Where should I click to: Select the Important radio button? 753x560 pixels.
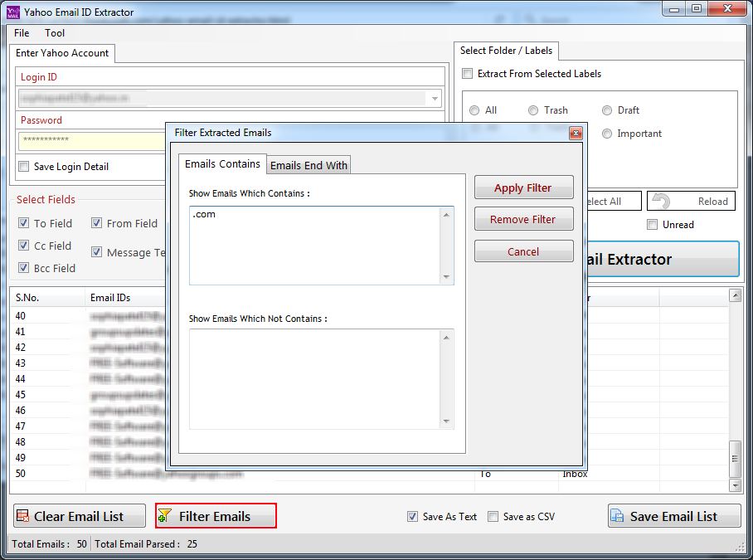click(607, 134)
